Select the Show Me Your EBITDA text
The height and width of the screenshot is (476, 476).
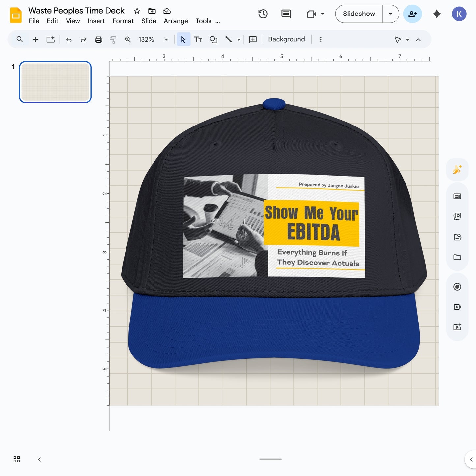312,223
